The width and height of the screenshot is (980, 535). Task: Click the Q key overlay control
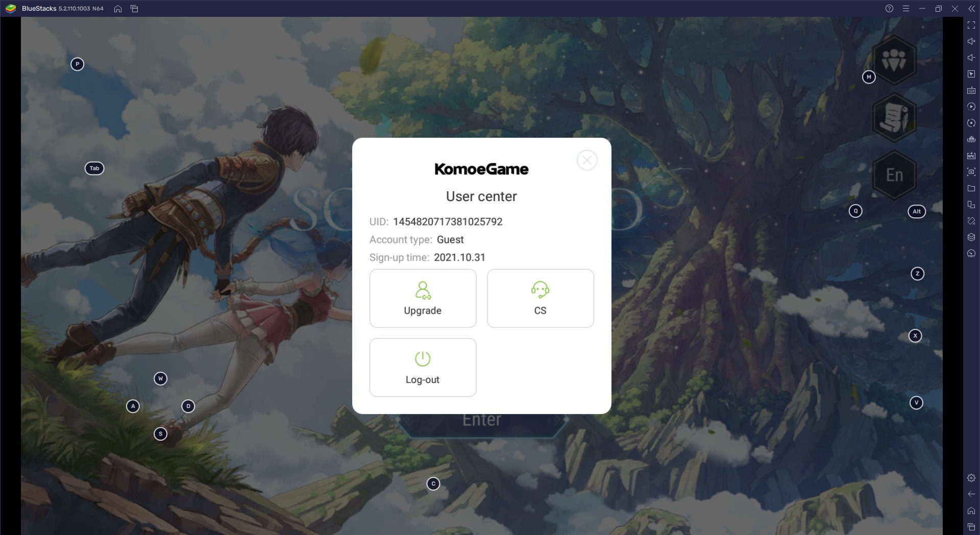[x=855, y=211]
